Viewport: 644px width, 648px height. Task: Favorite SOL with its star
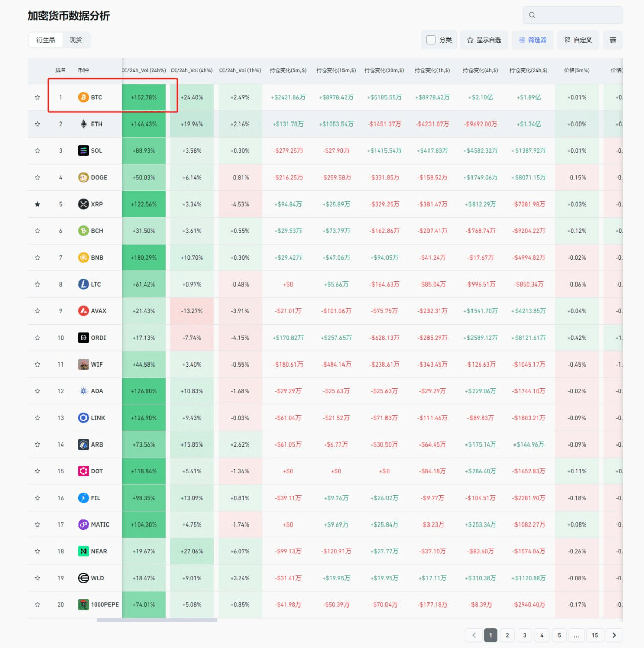tap(37, 151)
